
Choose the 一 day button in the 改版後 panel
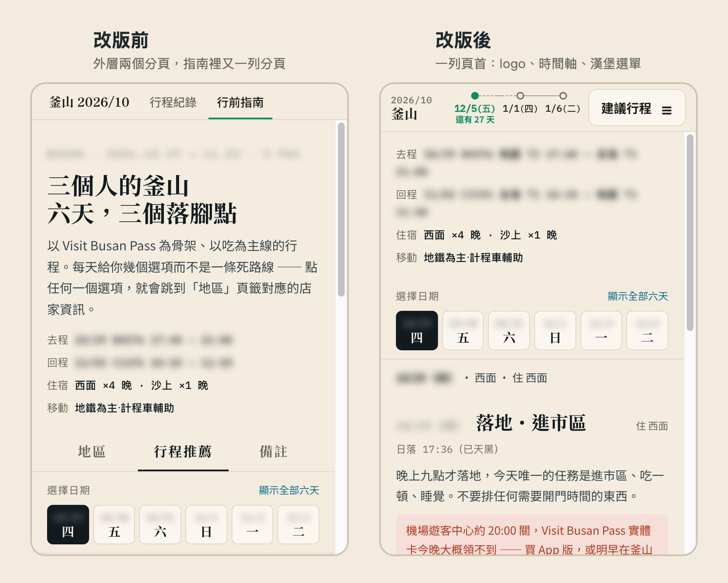(x=601, y=331)
